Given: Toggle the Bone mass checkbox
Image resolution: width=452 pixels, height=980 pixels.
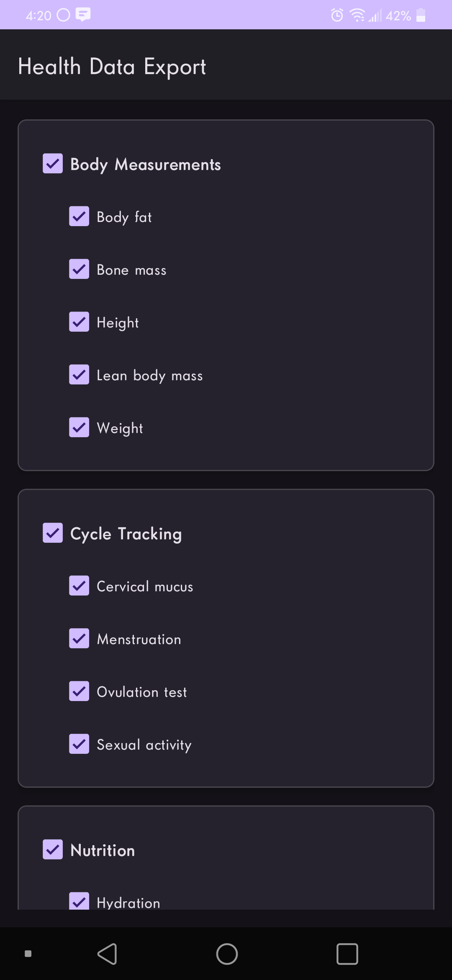Looking at the screenshot, I should [79, 269].
